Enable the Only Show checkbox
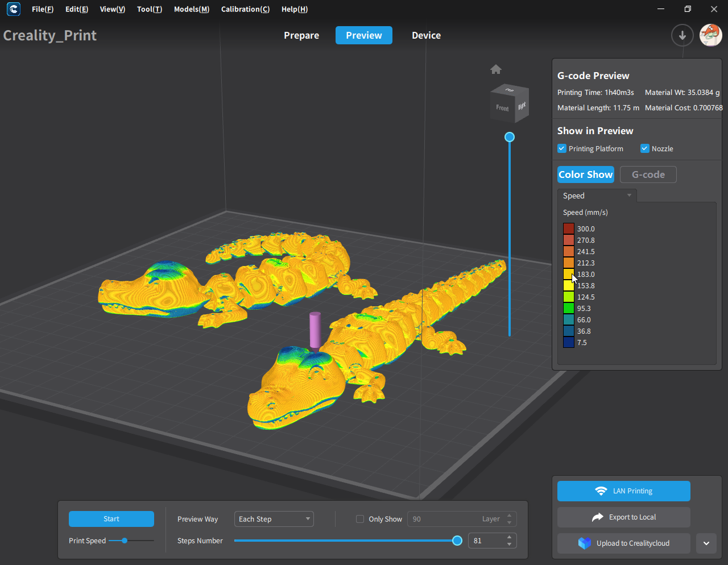 click(360, 519)
